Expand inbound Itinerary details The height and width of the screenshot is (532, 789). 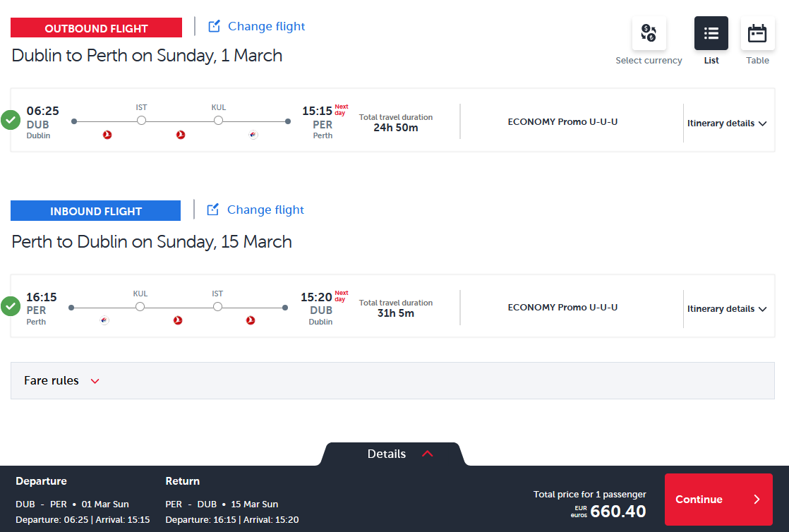point(726,309)
